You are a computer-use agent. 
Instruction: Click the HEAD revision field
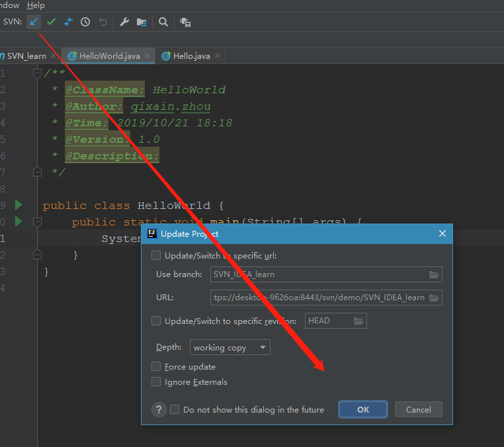pos(335,321)
